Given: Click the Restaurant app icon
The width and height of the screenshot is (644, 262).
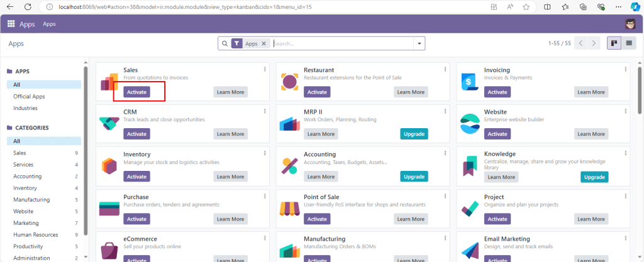Looking at the screenshot, I should [289, 82].
